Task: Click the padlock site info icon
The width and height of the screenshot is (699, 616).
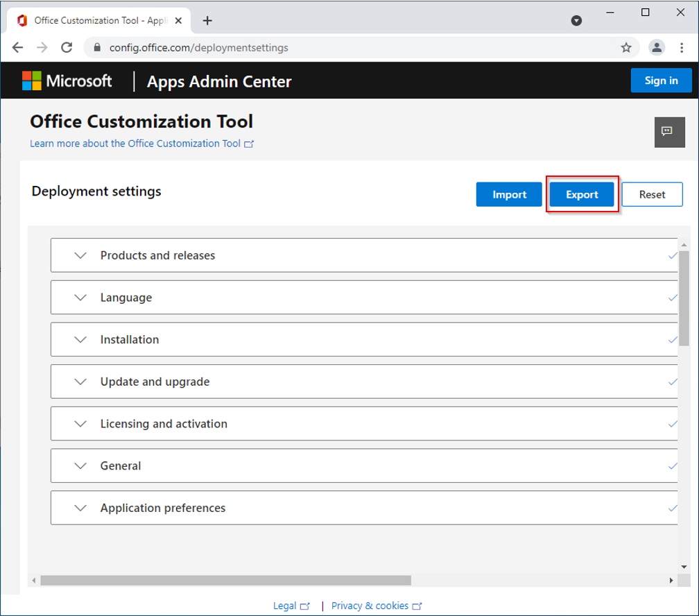Action: click(x=97, y=47)
